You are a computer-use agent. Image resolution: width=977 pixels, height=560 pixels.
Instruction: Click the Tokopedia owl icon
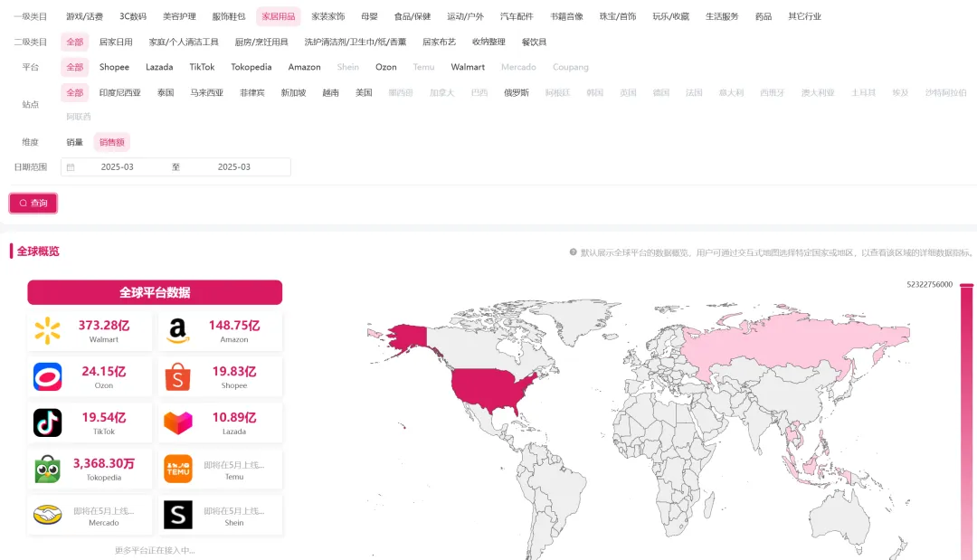[47, 470]
